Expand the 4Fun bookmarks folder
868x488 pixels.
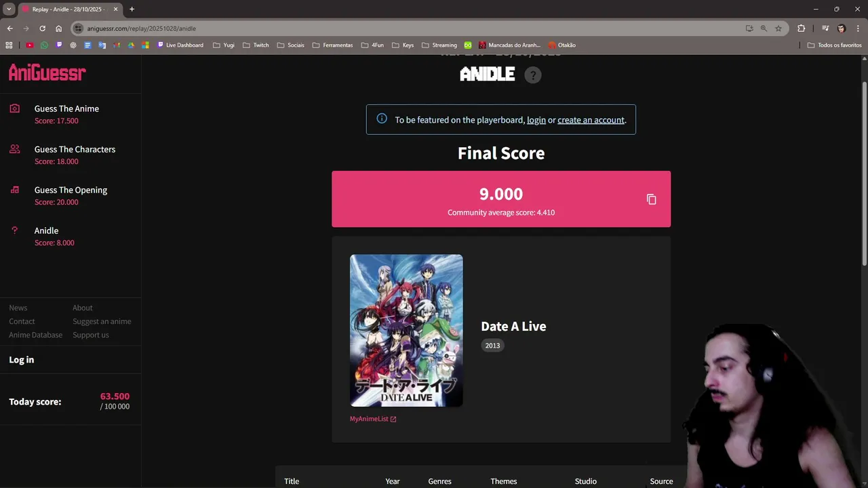coord(372,45)
